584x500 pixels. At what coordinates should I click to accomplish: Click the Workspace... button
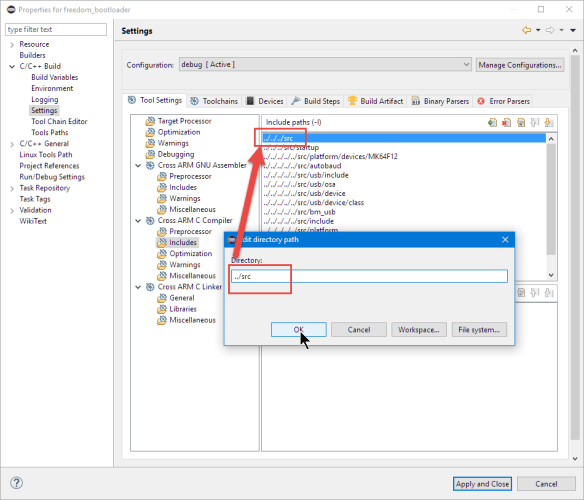pos(419,330)
